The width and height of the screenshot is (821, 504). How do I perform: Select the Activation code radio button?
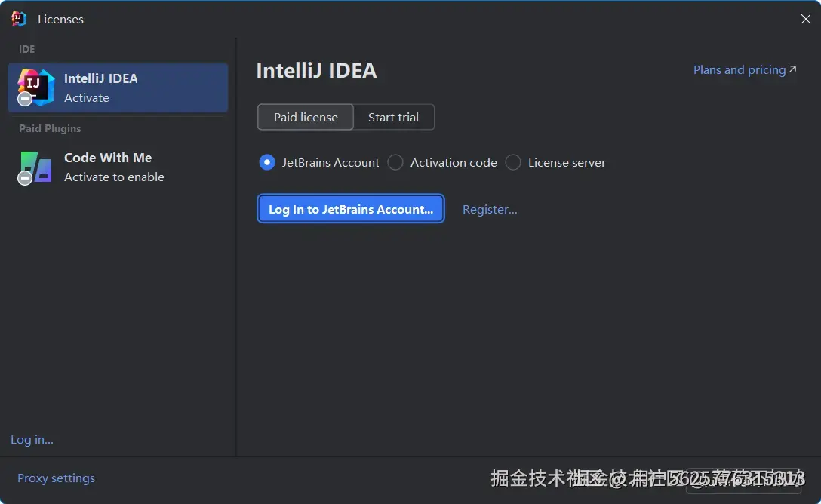point(395,162)
